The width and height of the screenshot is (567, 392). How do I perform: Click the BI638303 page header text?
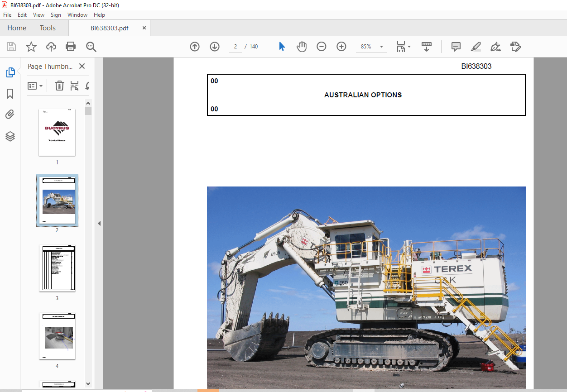476,66
